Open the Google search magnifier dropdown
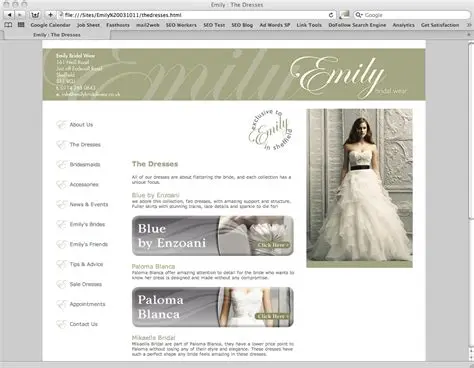This screenshot has width=474, height=368. click(x=359, y=15)
